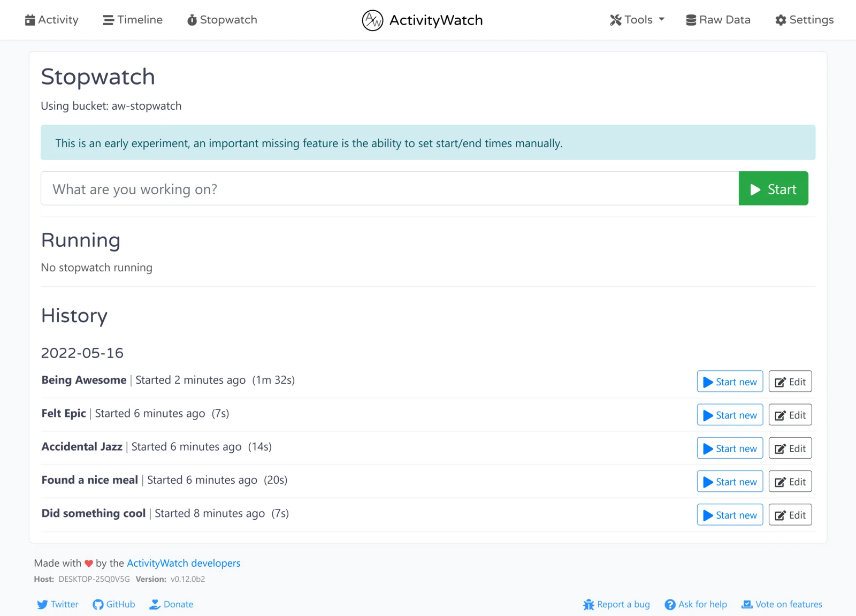Image resolution: width=856 pixels, height=616 pixels.
Task: Click the version v0.12.0b2 text
Action: [188, 579]
